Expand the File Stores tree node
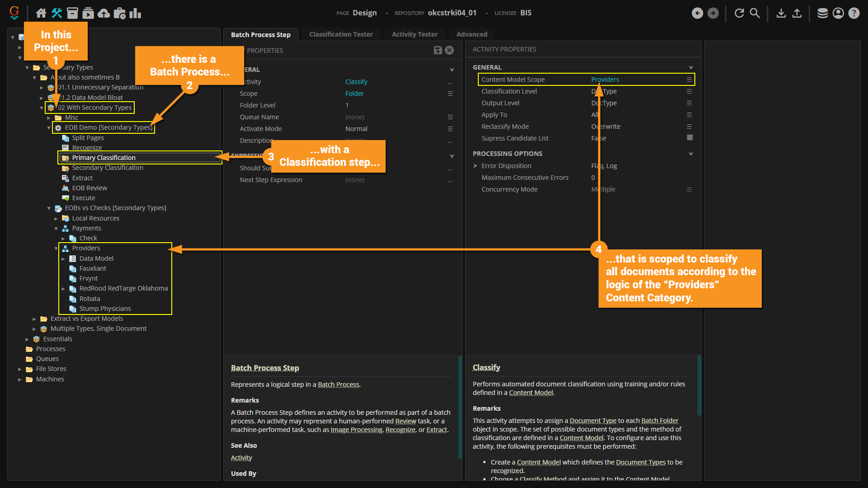This screenshot has width=868, height=488. pyautogui.click(x=20, y=369)
